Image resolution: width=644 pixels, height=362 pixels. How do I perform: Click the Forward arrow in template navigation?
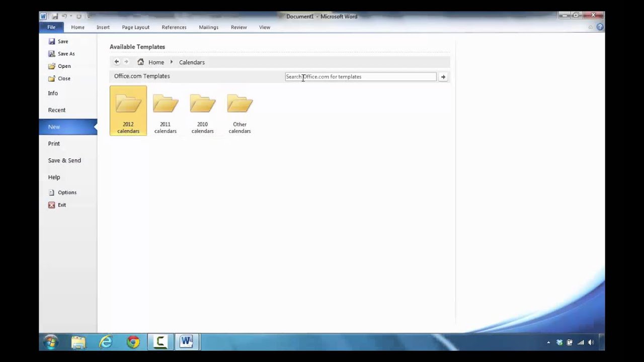(126, 62)
